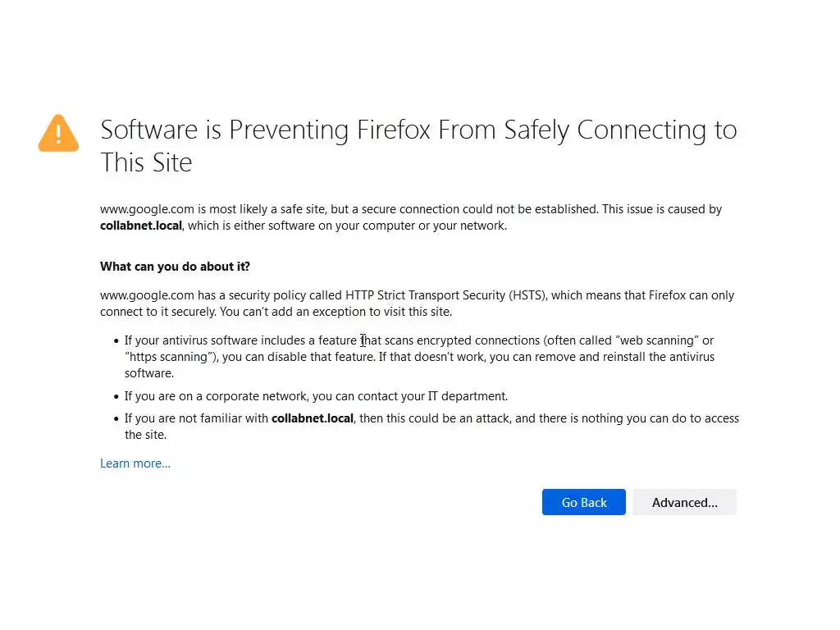Click the orange warning triangle icon

(58, 134)
